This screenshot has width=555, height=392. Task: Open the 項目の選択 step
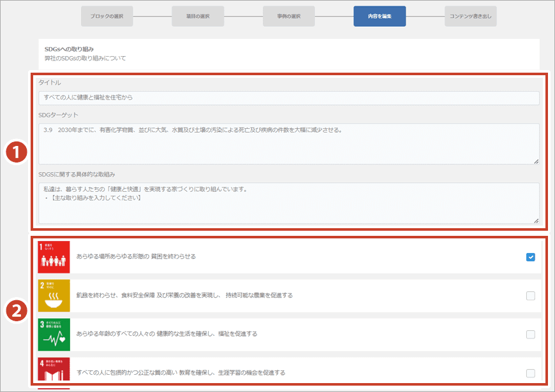198,16
